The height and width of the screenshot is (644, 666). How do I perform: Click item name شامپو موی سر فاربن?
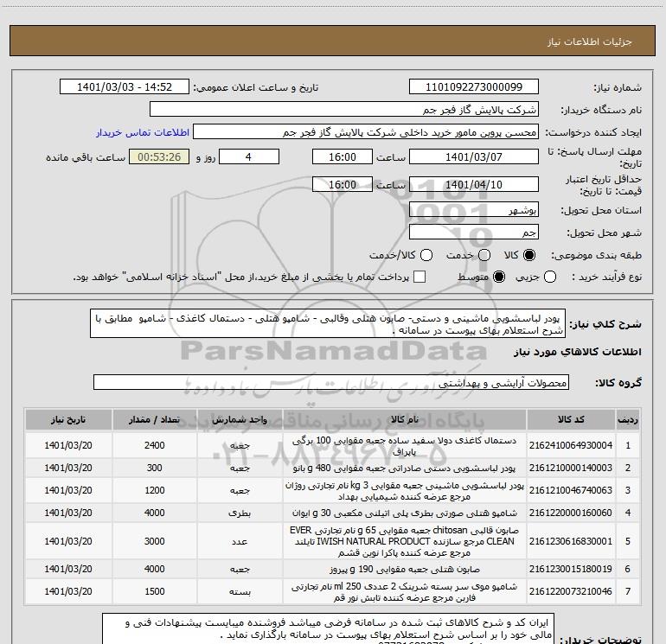tap(405, 592)
